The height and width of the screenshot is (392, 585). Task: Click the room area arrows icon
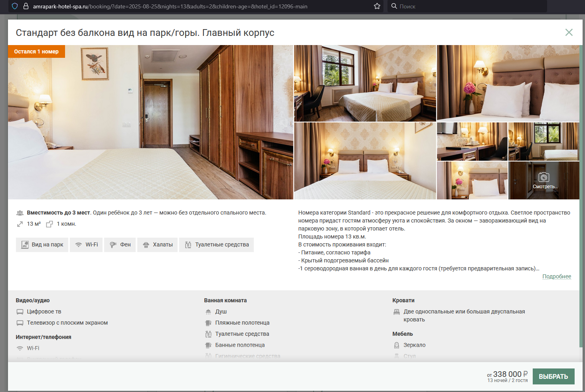tap(20, 224)
